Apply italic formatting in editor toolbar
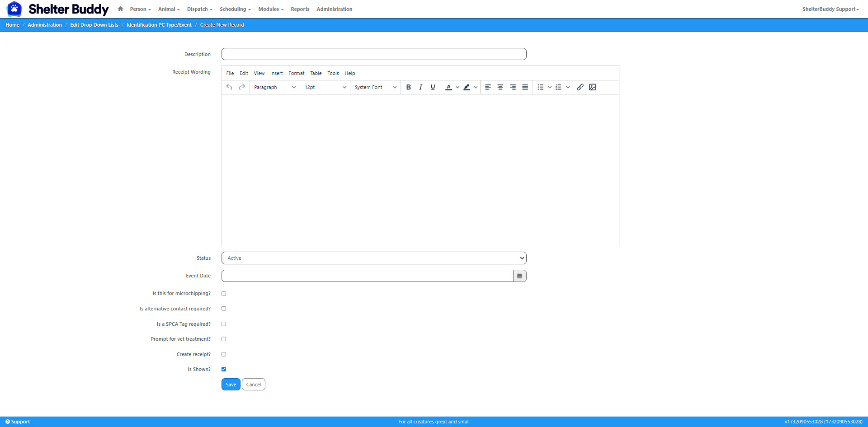Viewport: 868px width, 427px height. pyautogui.click(x=420, y=87)
